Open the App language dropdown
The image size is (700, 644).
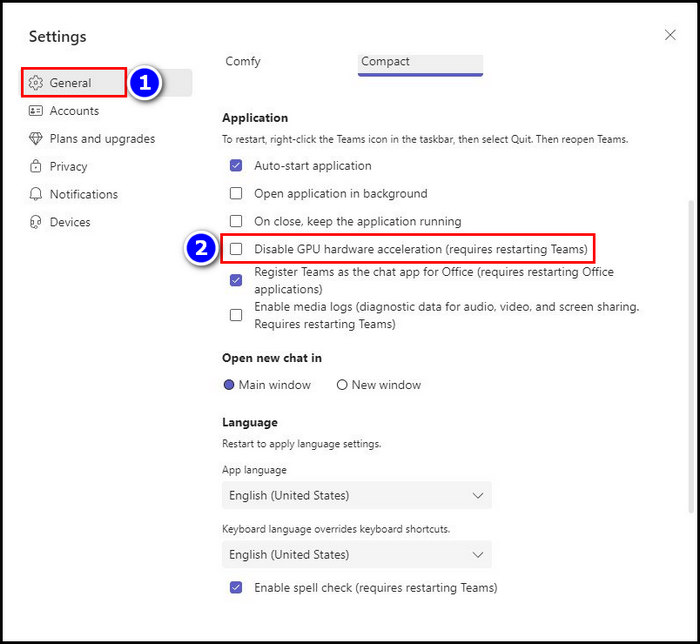pos(357,495)
